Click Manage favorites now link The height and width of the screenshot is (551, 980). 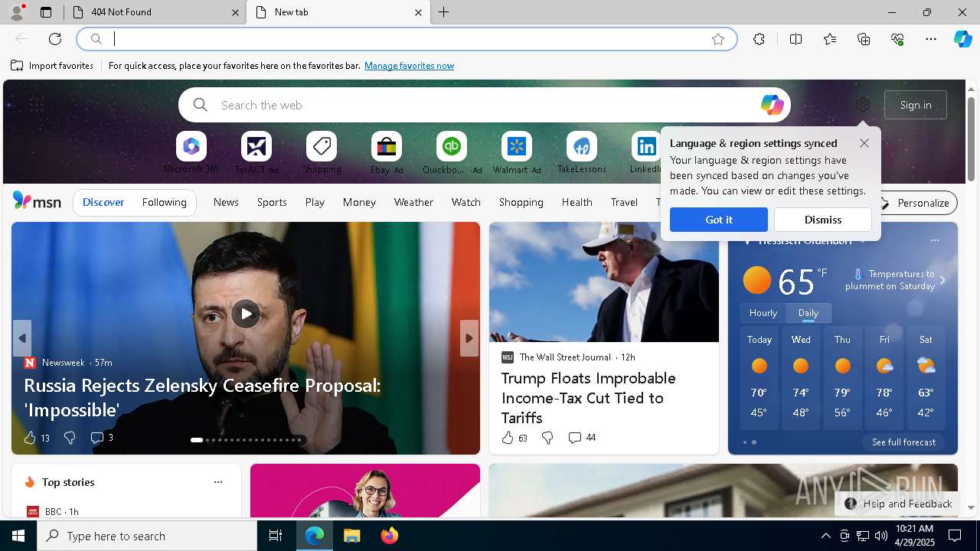410,66
